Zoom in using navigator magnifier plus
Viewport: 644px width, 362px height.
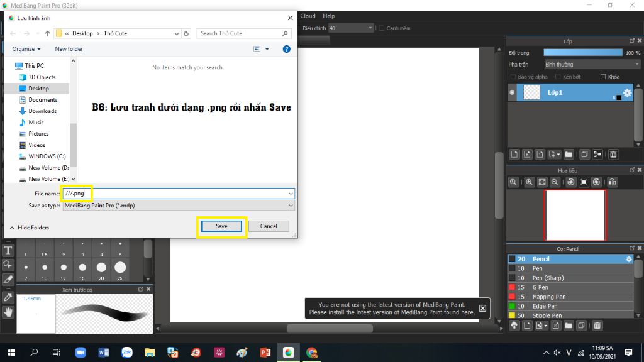click(x=529, y=182)
